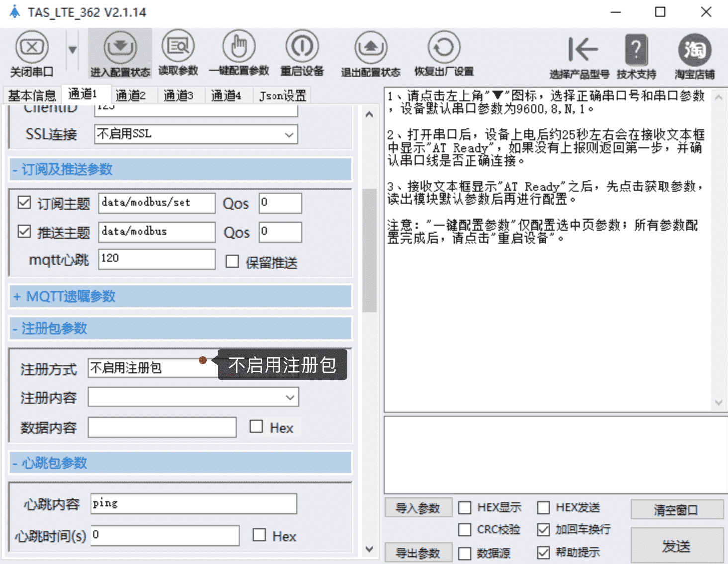Image resolution: width=728 pixels, height=564 pixels.
Task: Click the send text area below the log
Action: point(555,455)
